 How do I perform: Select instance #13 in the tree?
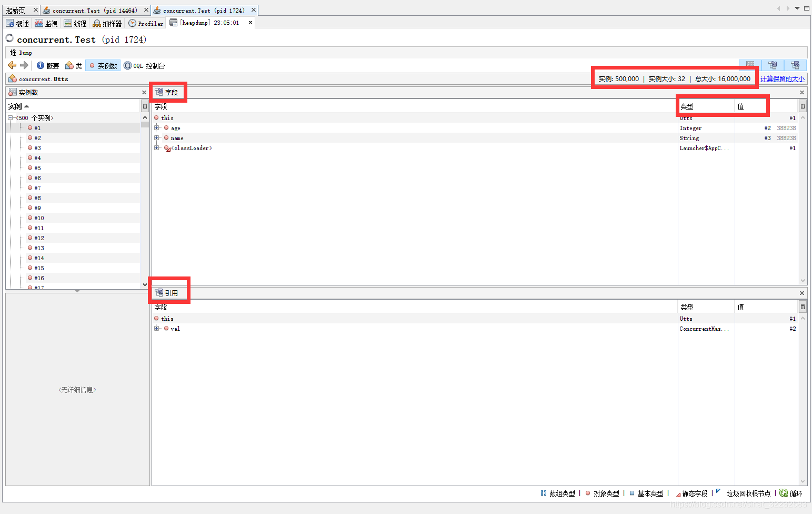[x=39, y=248]
